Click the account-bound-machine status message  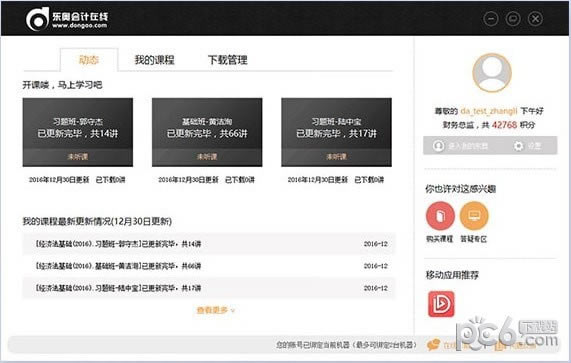click(346, 345)
